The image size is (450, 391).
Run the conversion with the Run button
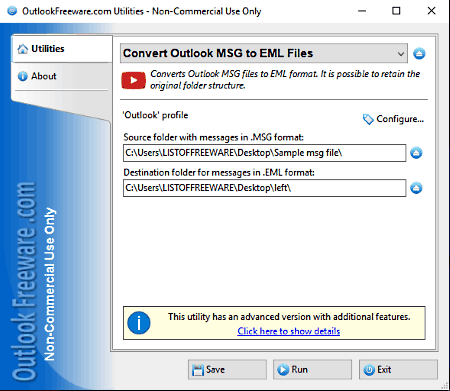tap(312, 369)
